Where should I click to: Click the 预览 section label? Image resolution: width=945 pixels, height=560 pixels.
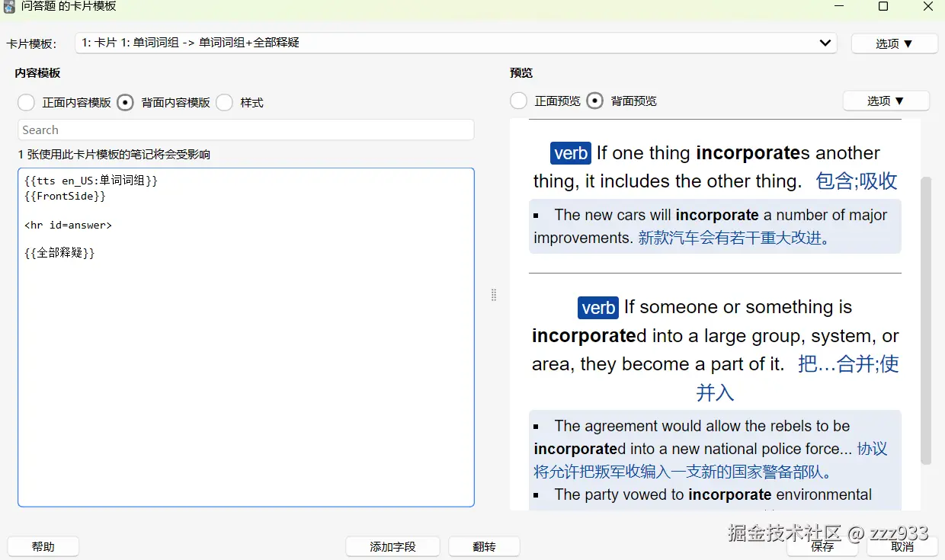coord(521,73)
